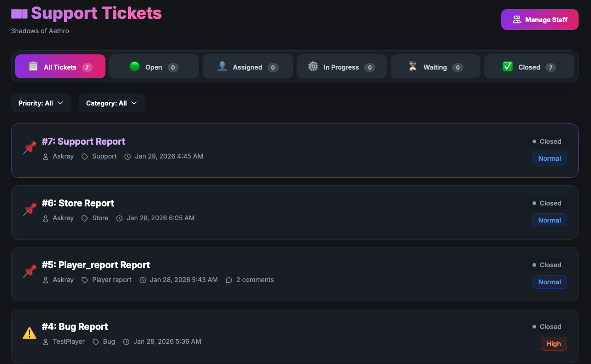This screenshot has height=364, width=591.
Task: Click the person icon on the Assigned filter
Action: click(x=222, y=66)
